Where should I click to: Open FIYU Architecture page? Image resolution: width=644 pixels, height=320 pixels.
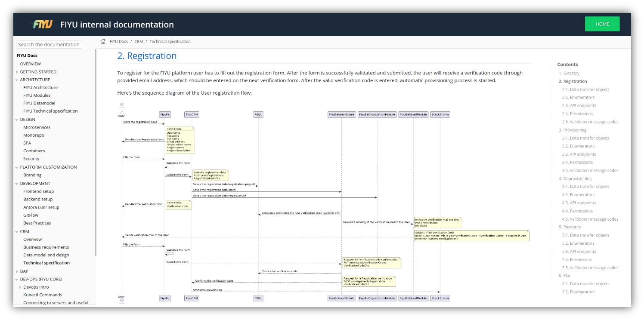click(x=40, y=87)
